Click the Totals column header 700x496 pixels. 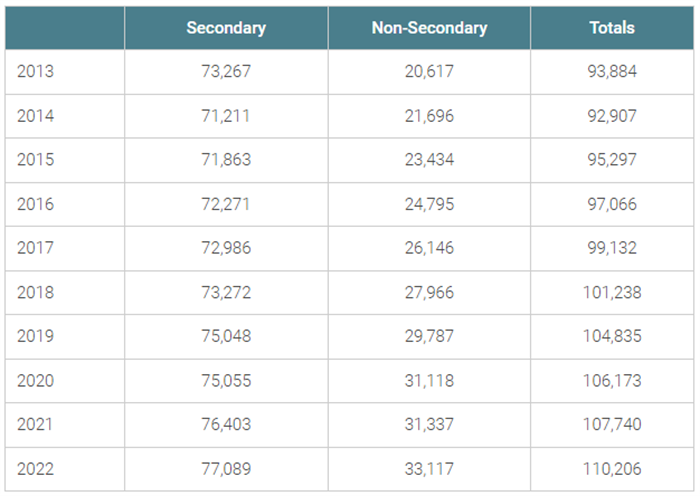tap(612, 28)
